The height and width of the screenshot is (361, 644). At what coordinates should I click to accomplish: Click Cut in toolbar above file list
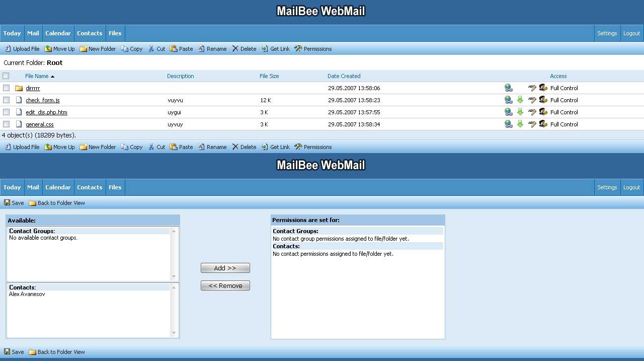pos(156,49)
